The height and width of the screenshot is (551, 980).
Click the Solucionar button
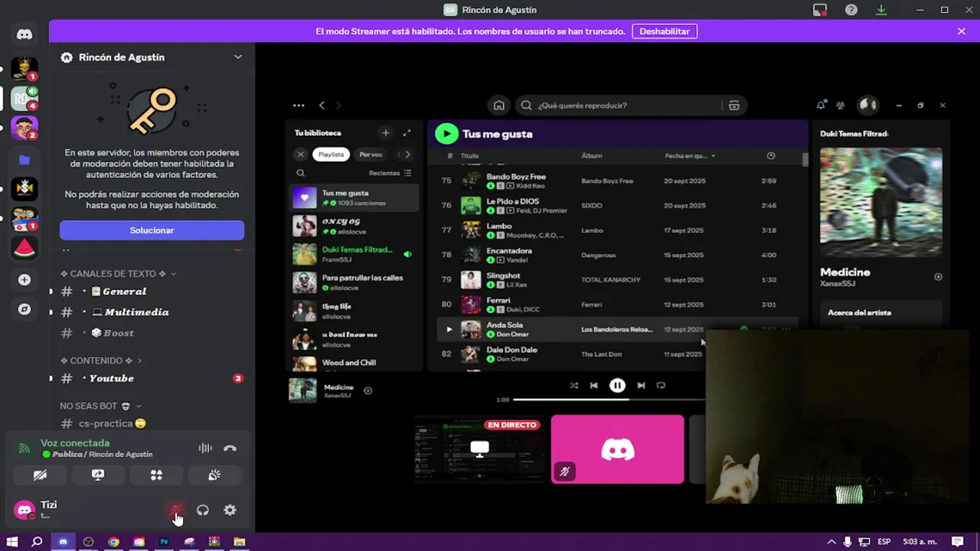pos(152,230)
